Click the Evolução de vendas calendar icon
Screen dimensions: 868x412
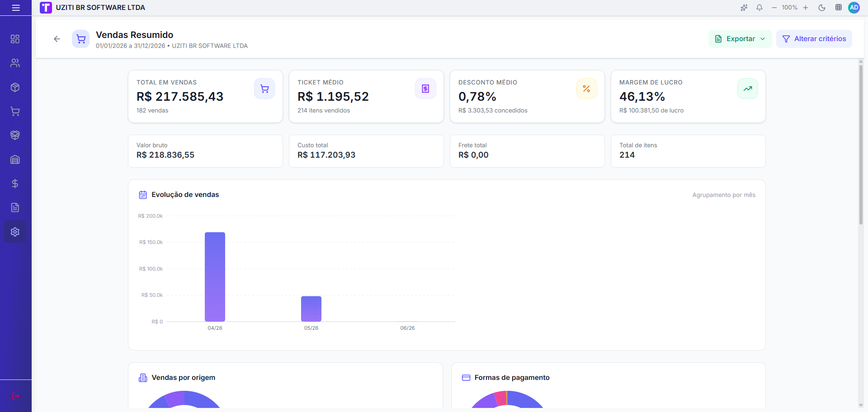pos(143,195)
